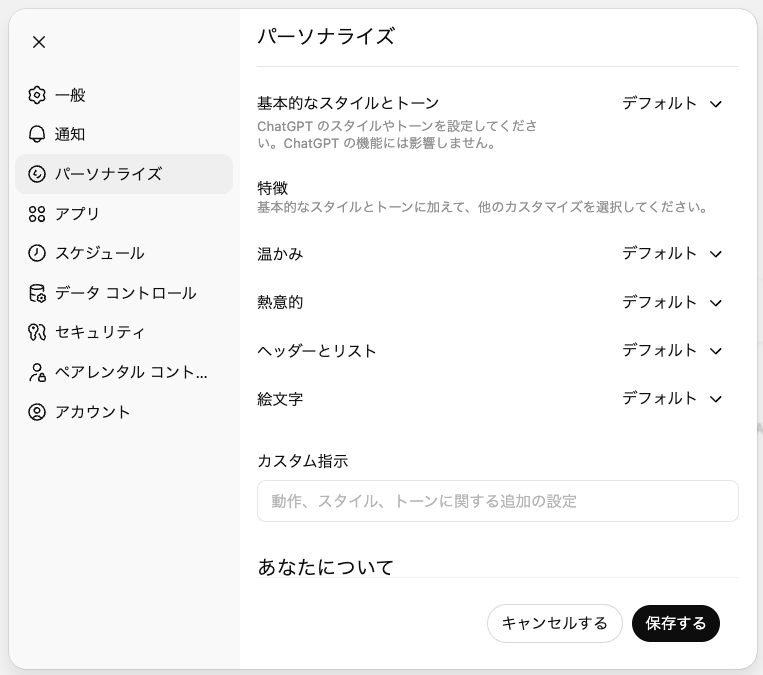Click the アプリ grid icon
Image resolution: width=763 pixels, height=675 pixels.
point(37,213)
